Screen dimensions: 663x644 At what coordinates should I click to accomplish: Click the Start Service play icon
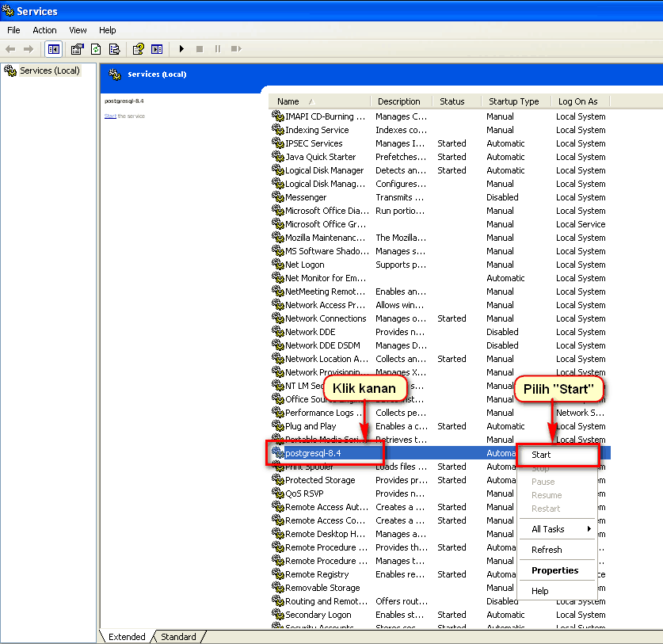coord(182,49)
